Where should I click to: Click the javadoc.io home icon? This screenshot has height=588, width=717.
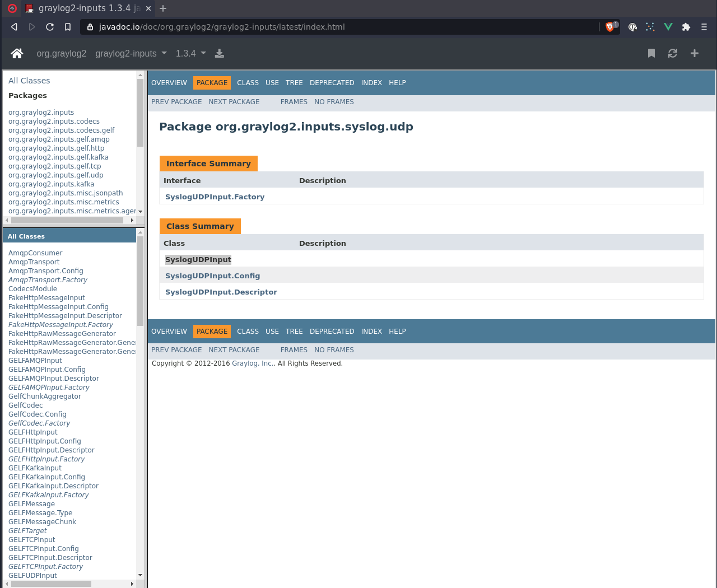pyautogui.click(x=17, y=53)
